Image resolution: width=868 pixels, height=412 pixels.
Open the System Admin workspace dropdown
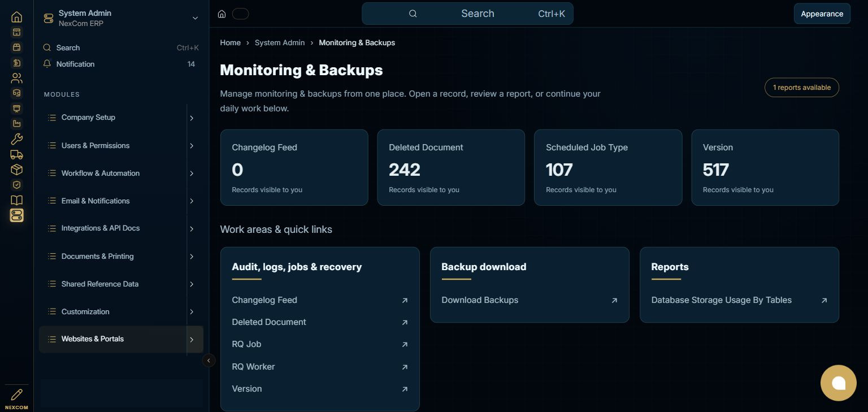pos(195,18)
